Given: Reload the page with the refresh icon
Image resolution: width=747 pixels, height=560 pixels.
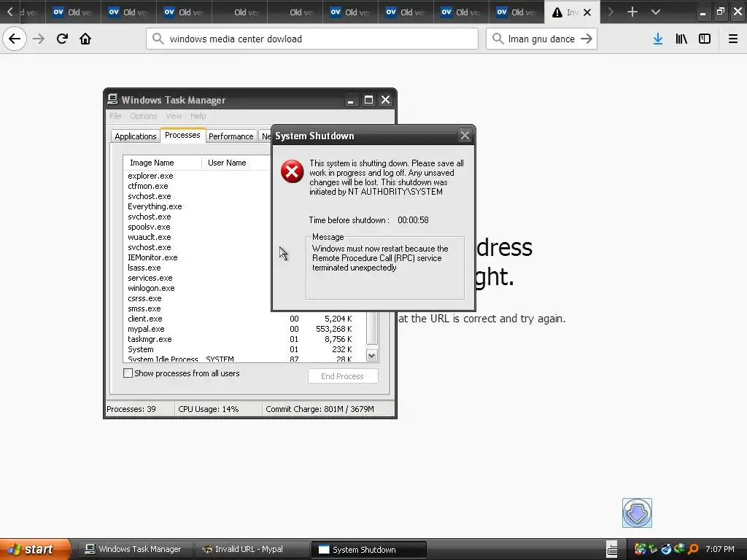Looking at the screenshot, I should [x=62, y=39].
